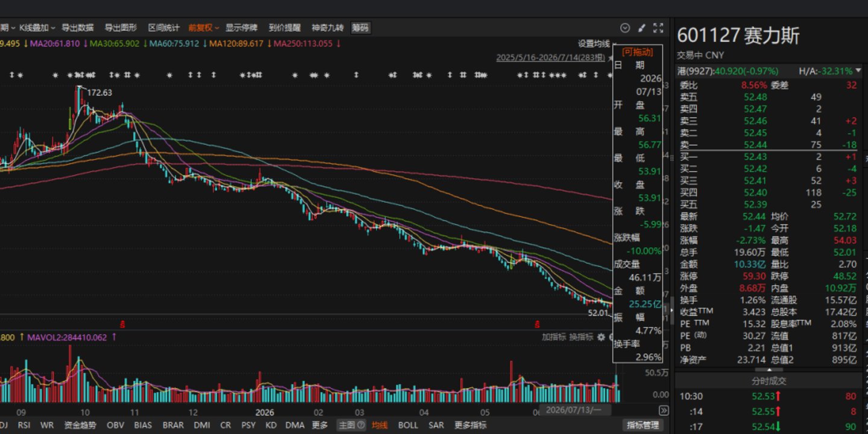Image resolution: width=868 pixels, height=434 pixels.
Task: Toggle 筹码 chip distribution view
Action: click(x=360, y=28)
